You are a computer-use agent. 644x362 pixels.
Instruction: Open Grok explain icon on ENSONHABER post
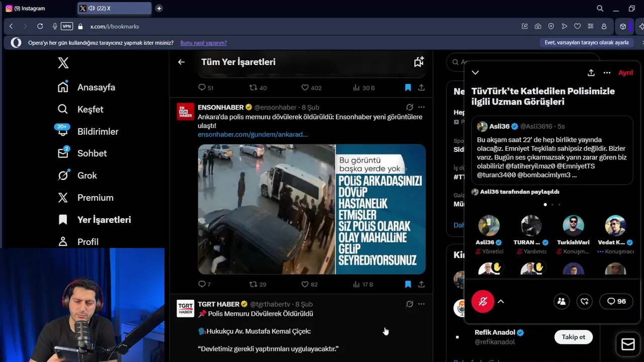pos(410,107)
